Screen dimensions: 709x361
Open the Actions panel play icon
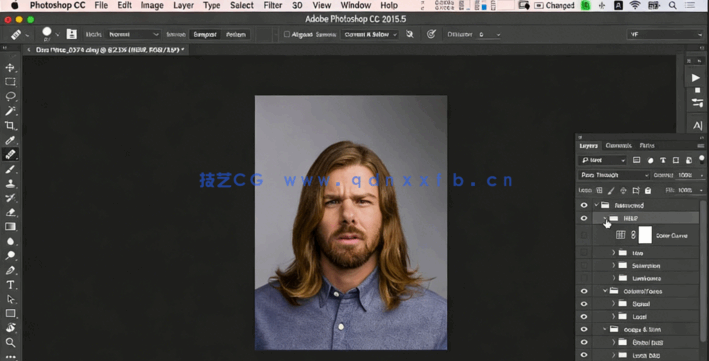click(x=695, y=78)
